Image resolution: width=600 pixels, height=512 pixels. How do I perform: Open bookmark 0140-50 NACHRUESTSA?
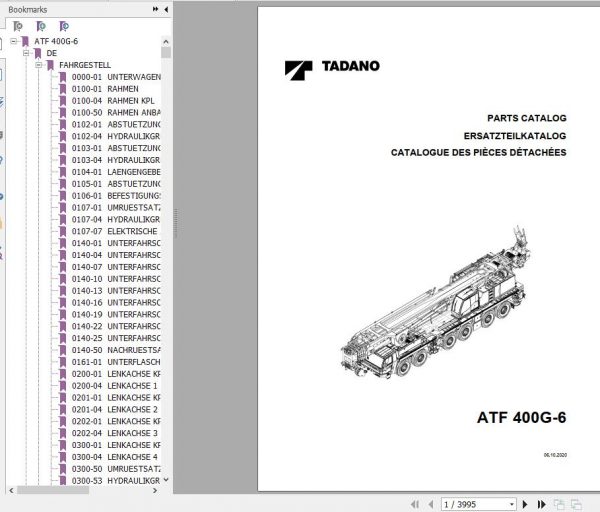point(116,350)
